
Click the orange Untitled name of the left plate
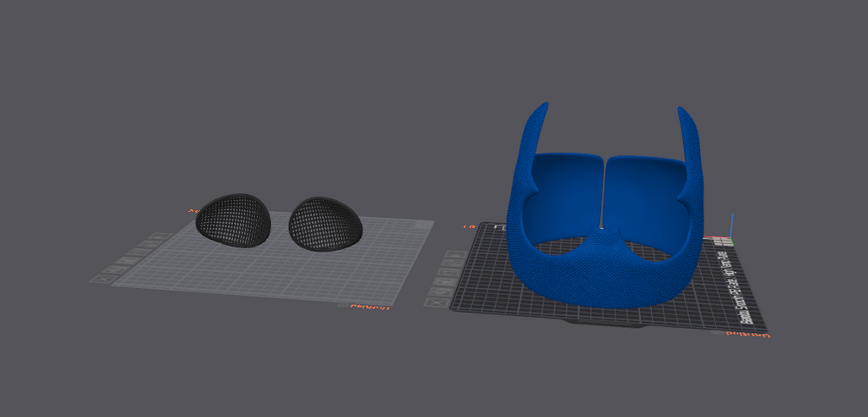(x=364, y=306)
